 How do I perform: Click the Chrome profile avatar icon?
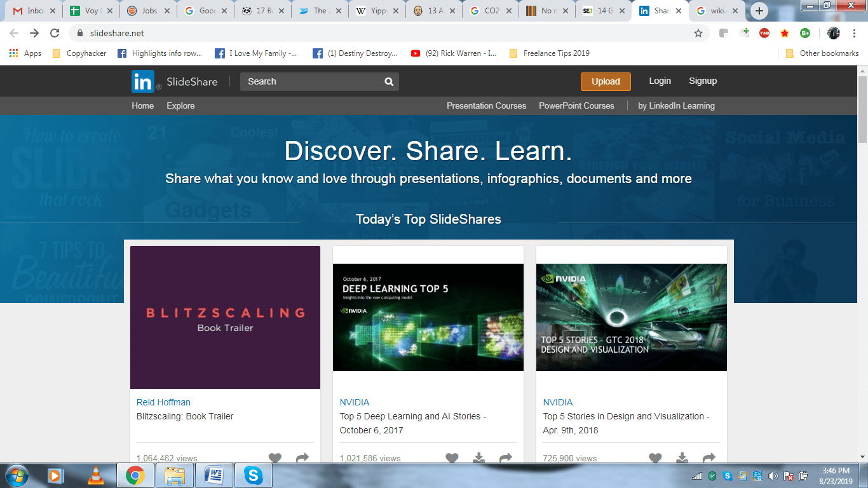[834, 33]
